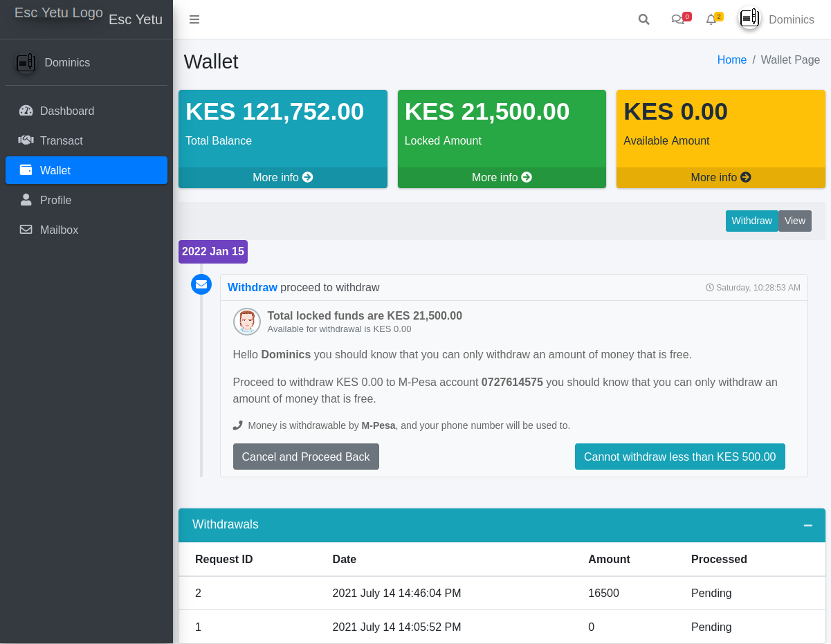Viewport: 831px width, 644px height.
Task: Click Cancel and Proceed Back button
Action: [x=306, y=457]
